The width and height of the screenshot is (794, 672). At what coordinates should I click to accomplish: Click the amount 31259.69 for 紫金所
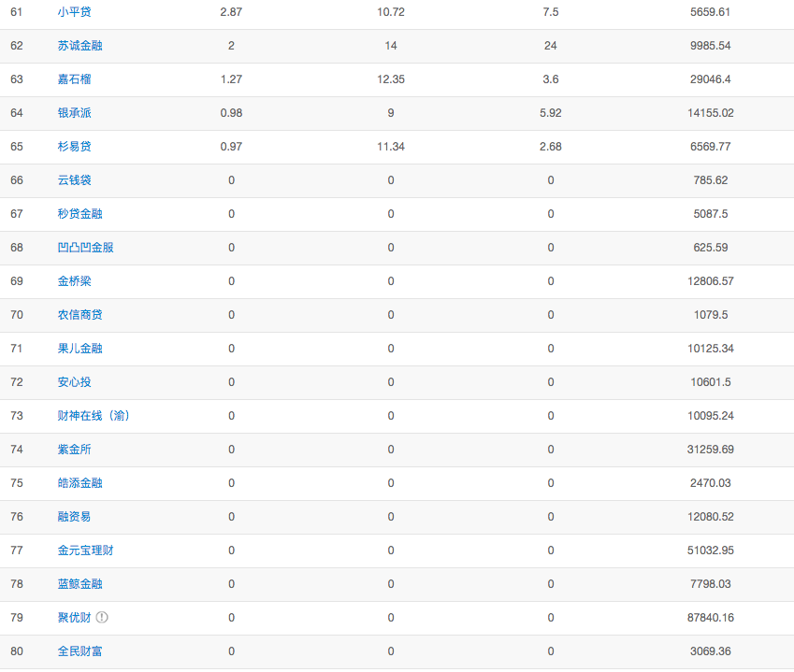point(711,450)
